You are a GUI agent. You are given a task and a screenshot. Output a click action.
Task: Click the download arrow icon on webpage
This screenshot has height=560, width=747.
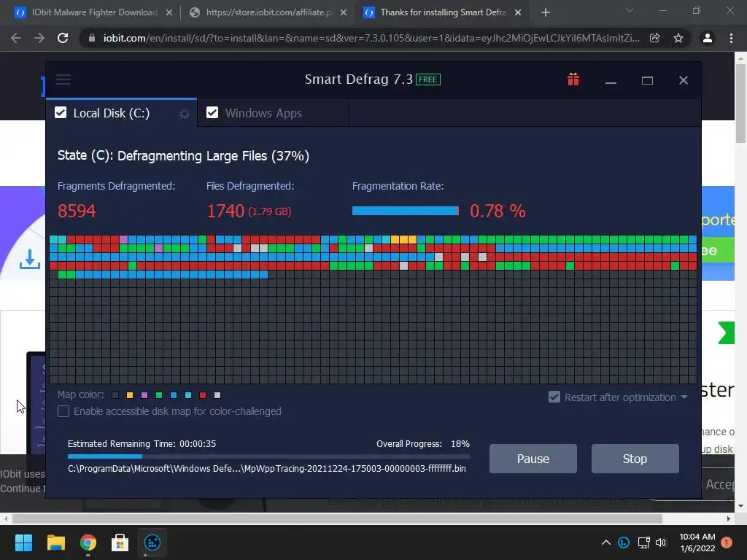click(x=29, y=259)
